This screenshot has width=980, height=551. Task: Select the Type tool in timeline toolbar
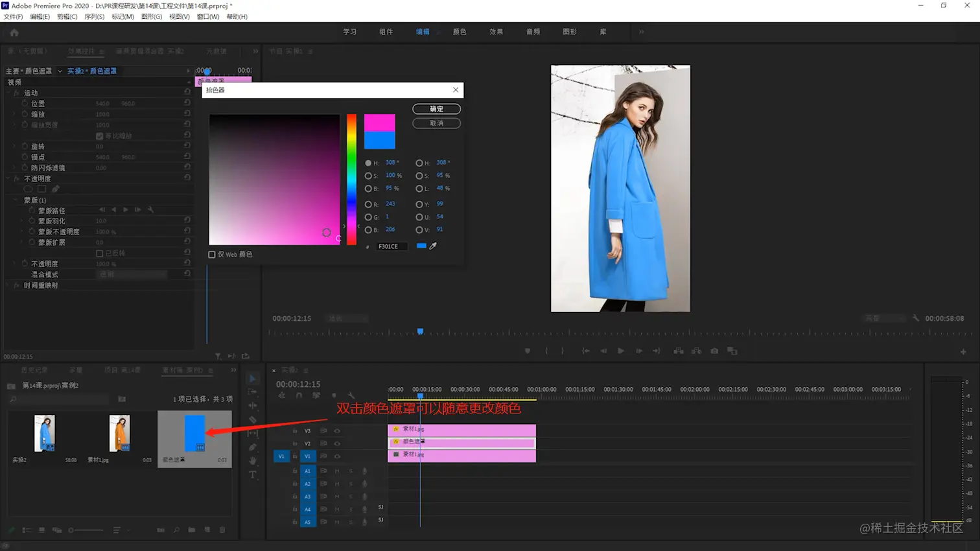[253, 475]
